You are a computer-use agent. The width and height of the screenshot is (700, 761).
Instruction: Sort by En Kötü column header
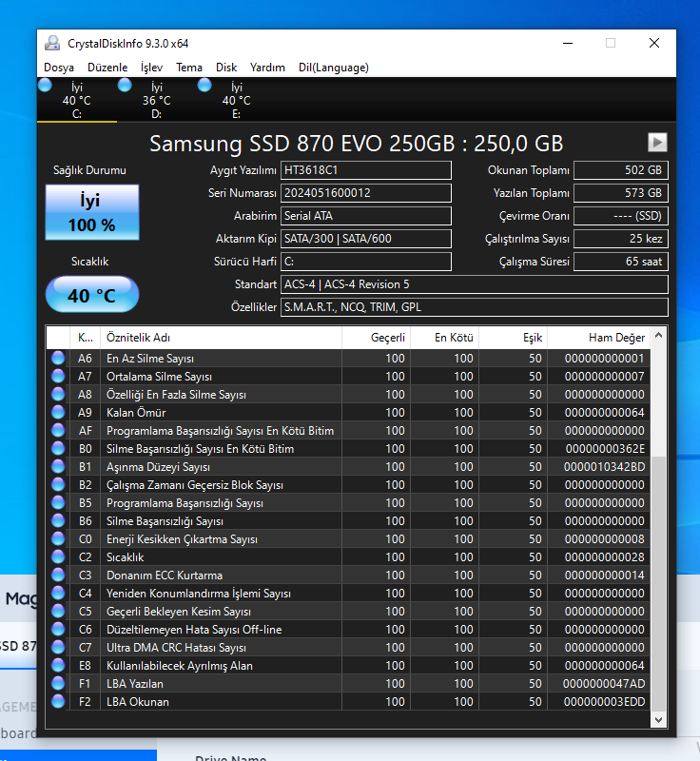pos(444,338)
